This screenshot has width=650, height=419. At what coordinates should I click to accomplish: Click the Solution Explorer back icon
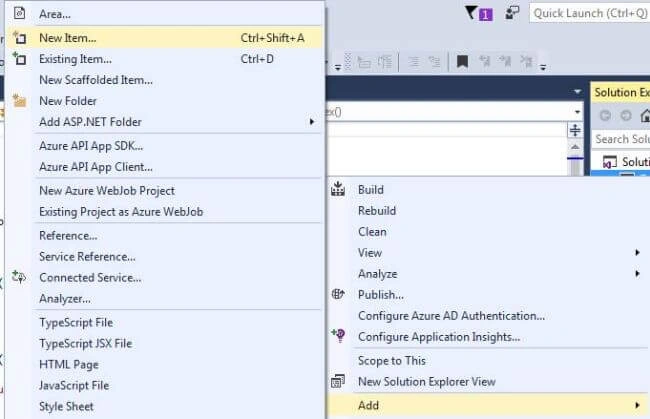605,115
